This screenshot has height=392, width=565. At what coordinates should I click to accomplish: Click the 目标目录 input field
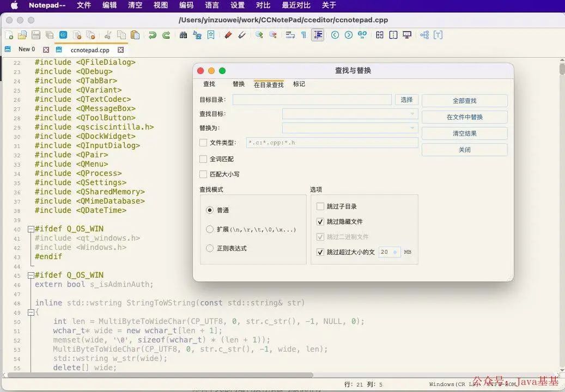coord(312,100)
